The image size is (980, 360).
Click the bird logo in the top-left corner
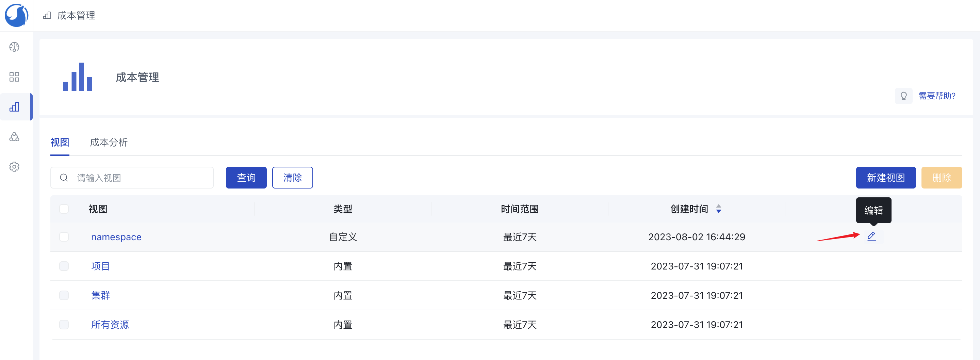coord(16,15)
